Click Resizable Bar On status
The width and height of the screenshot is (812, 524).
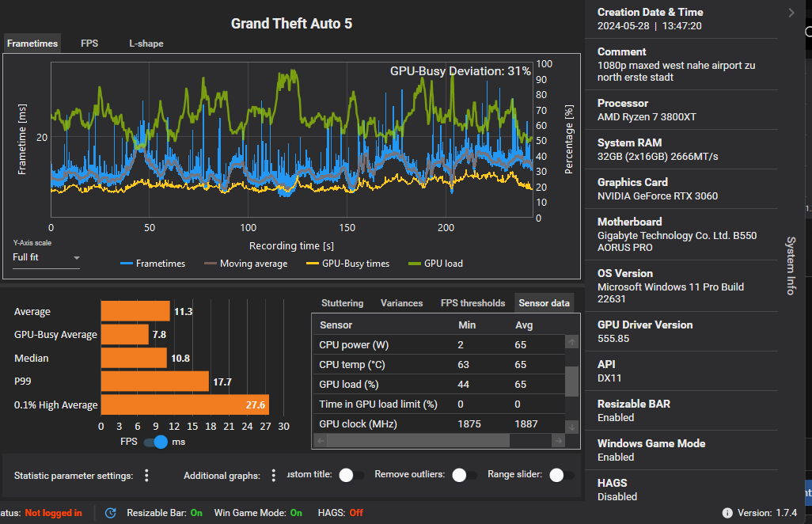click(165, 513)
